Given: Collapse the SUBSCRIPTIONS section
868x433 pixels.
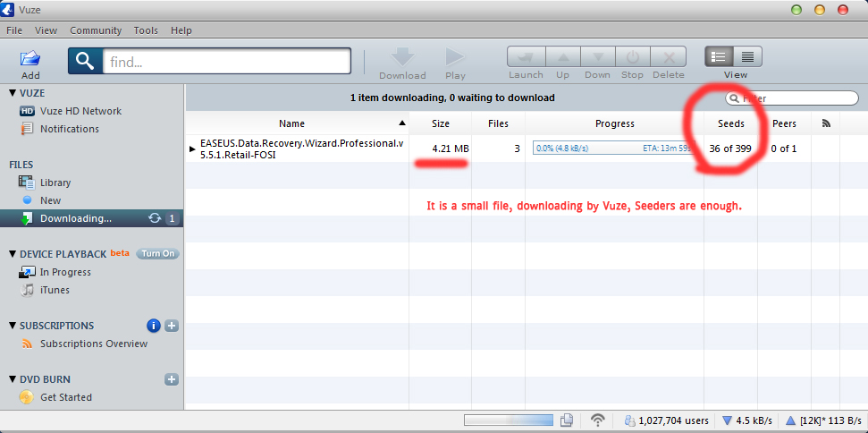Looking at the screenshot, I should point(13,327).
